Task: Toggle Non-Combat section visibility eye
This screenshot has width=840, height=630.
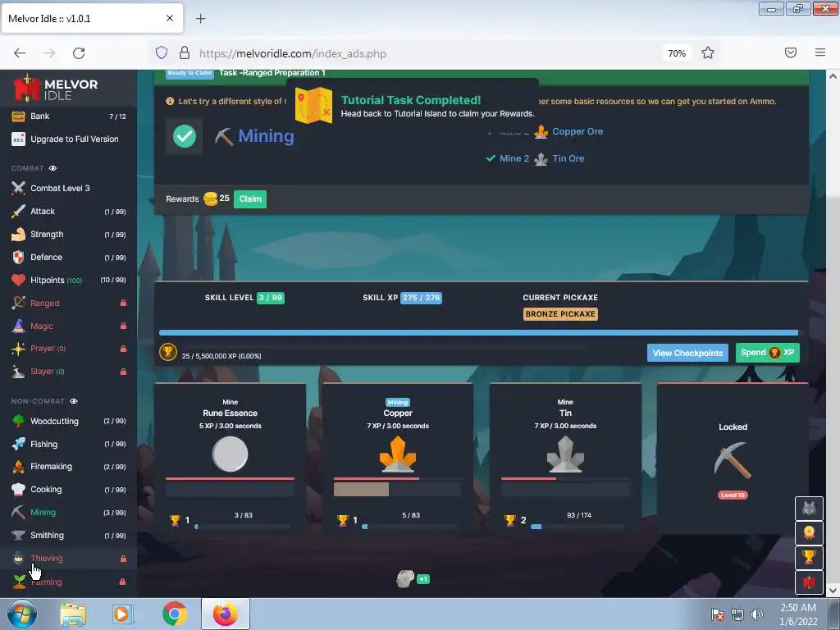Action: point(73,401)
